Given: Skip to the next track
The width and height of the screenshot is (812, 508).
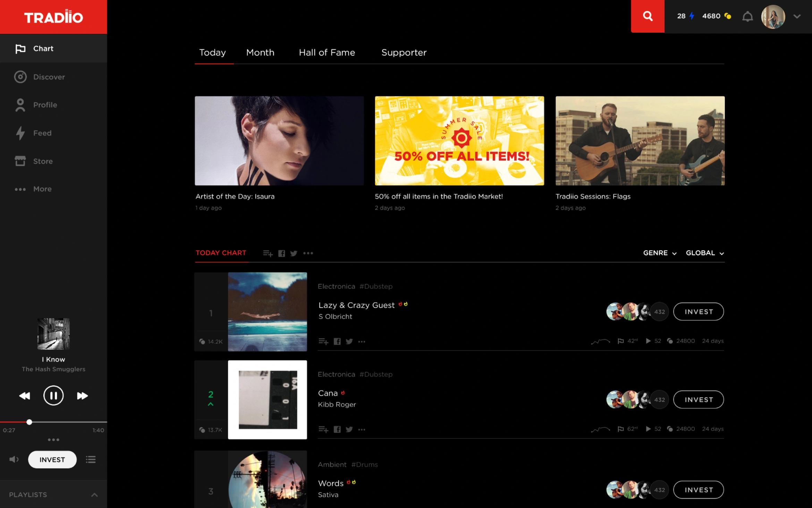Looking at the screenshot, I should point(82,396).
